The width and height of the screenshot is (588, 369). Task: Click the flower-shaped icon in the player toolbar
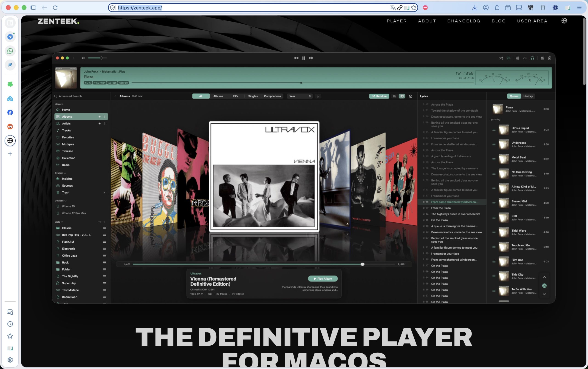(x=517, y=58)
